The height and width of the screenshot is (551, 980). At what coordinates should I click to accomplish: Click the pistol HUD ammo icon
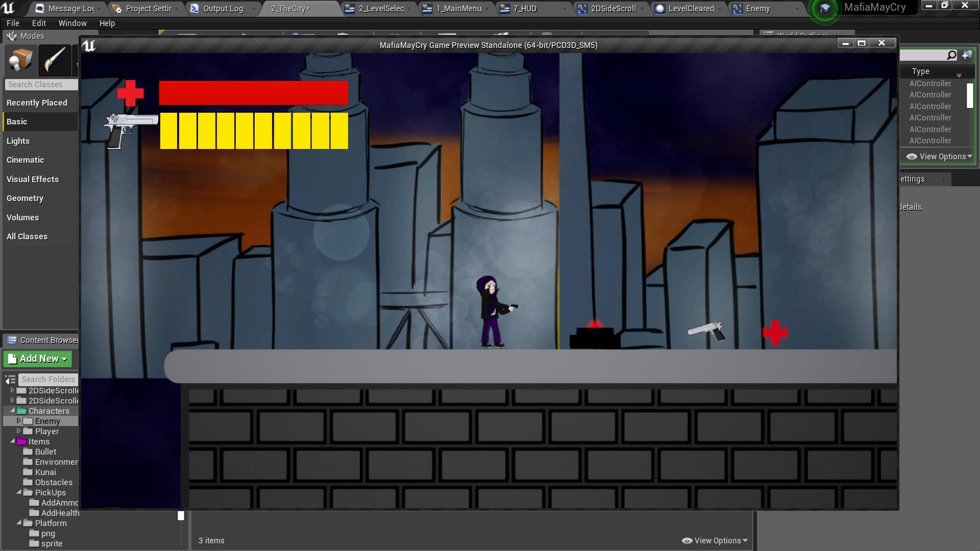tap(131, 131)
